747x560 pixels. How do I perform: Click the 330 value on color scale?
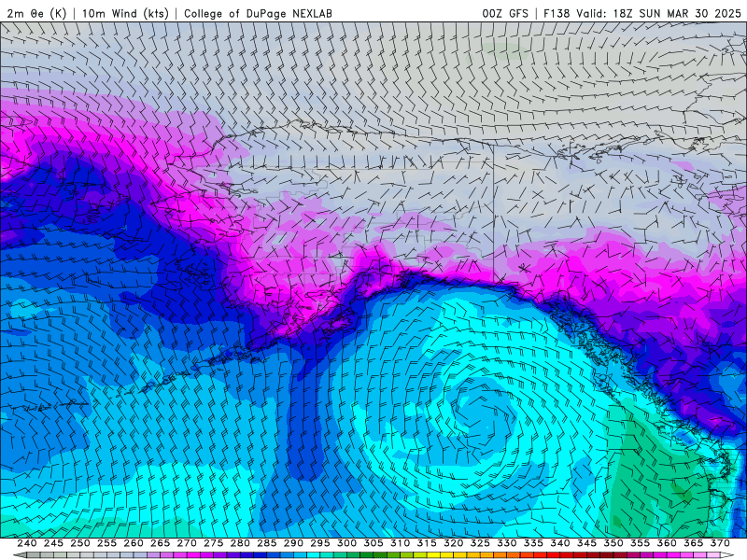pos(507,543)
